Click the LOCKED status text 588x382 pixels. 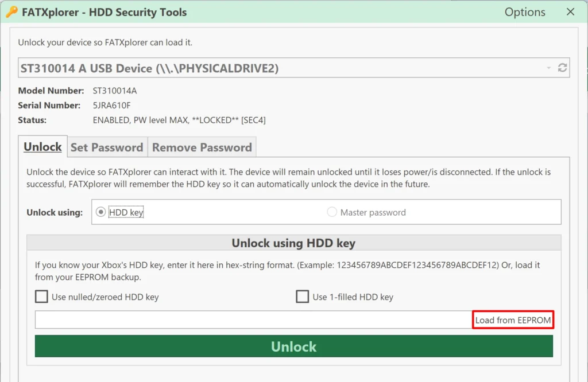pyautogui.click(x=215, y=120)
